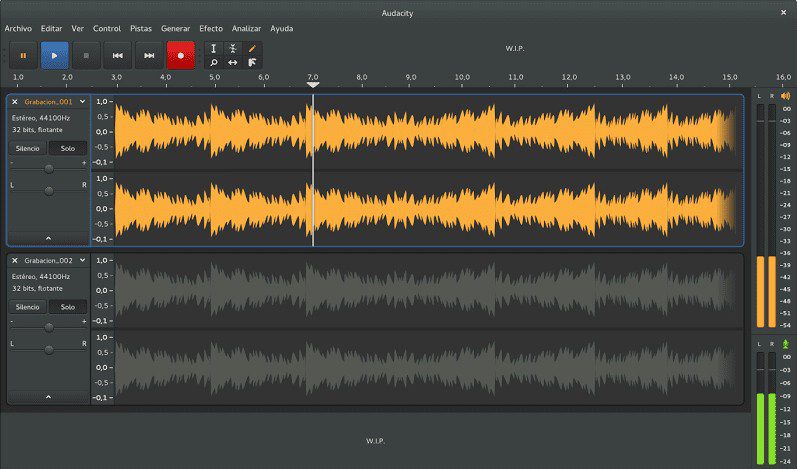The height and width of the screenshot is (469, 797).
Task: Open the Control menu
Action: (x=107, y=28)
